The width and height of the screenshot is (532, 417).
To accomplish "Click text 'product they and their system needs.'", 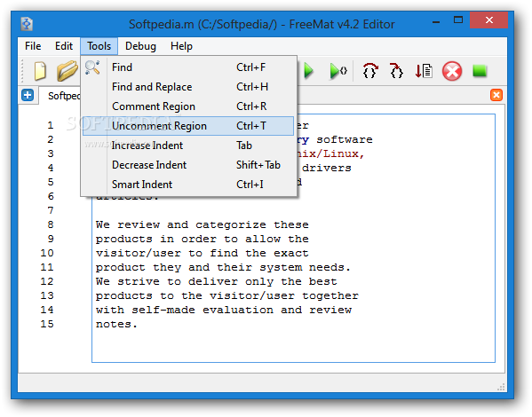I will click(x=223, y=267).
